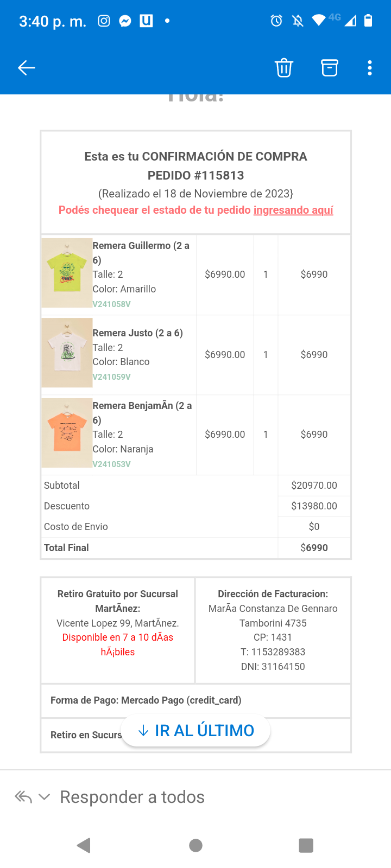Archive this email with box icon
The width and height of the screenshot is (391, 868).
point(330,68)
